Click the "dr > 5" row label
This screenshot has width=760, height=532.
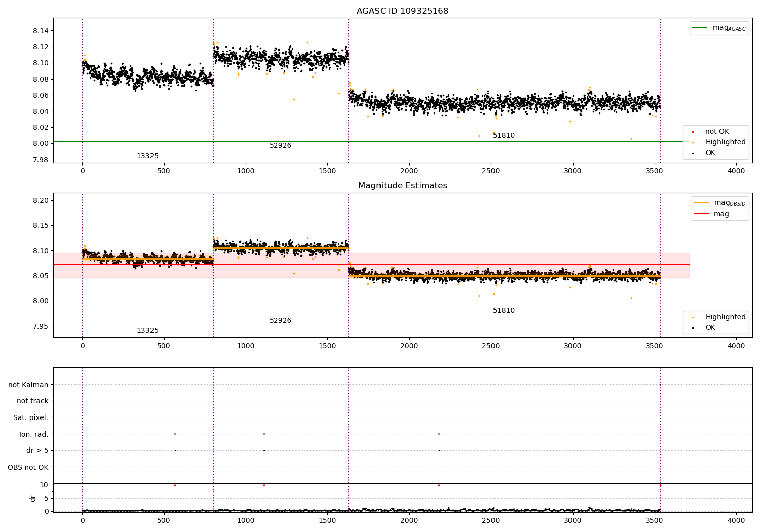(37, 450)
